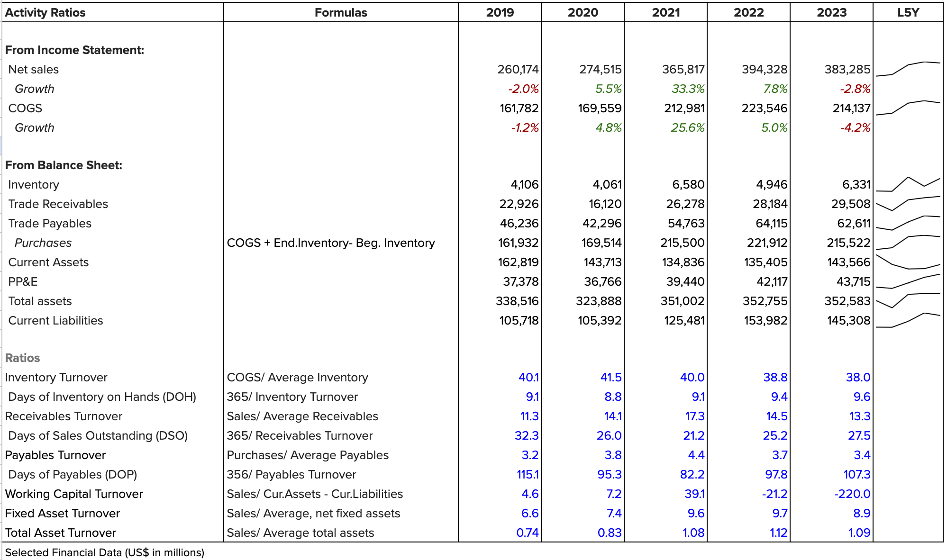Screen dimensions: 947x560
Task: Click the From Balance Sheet heading
Action: click(64, 165)
